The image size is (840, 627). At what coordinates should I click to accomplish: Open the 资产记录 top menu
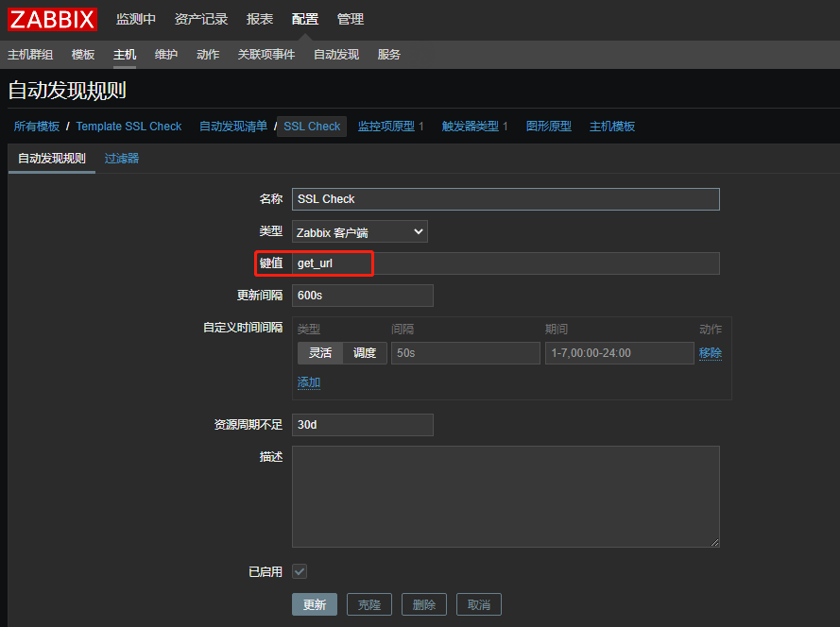click(x=201, y=19)
